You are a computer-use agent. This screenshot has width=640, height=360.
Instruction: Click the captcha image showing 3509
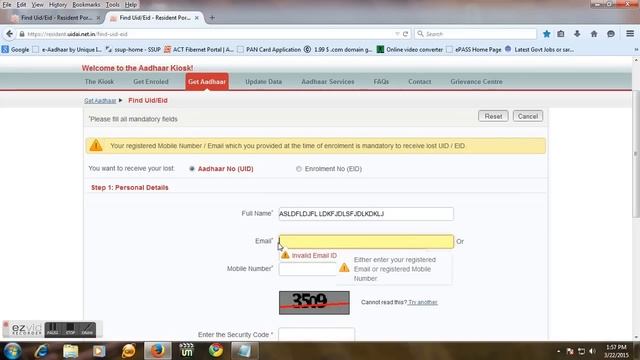click(314, 302)
